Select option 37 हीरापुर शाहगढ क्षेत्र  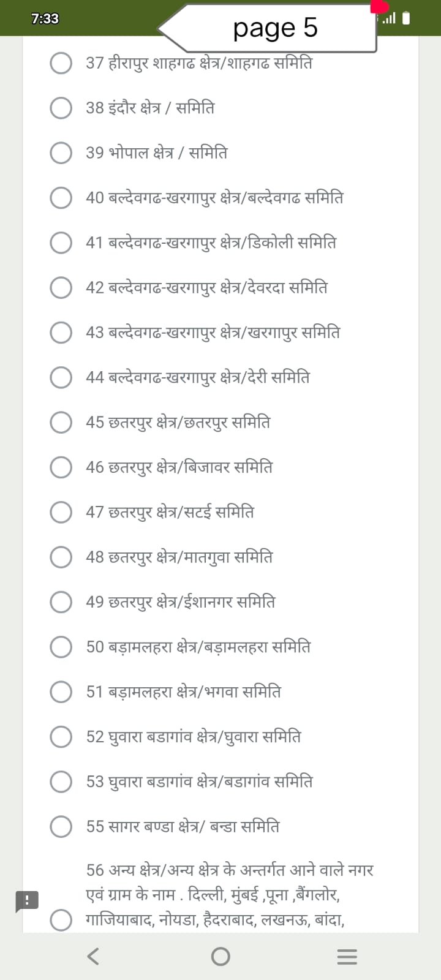tap(61, 63)
